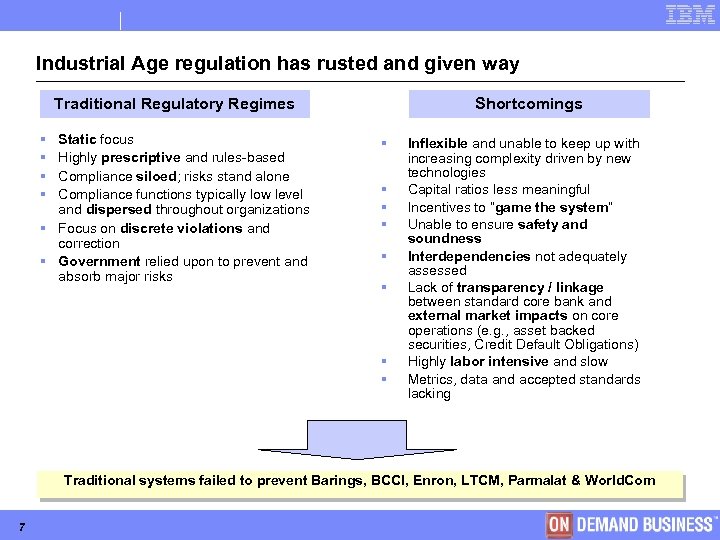Viewport: 720px width, 540px height.
Task: Select 'Metrics, data and accepted standards lacking' bullet
Action: click(524, 386)
